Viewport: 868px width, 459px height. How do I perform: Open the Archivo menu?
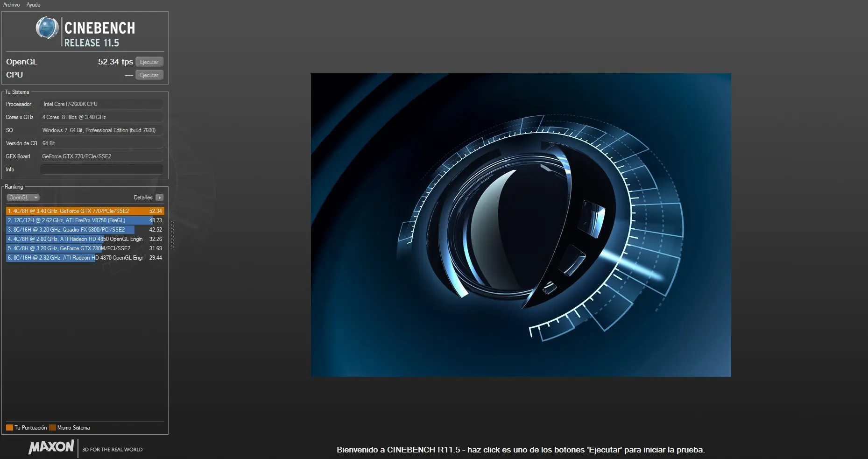tap(11, 5)
